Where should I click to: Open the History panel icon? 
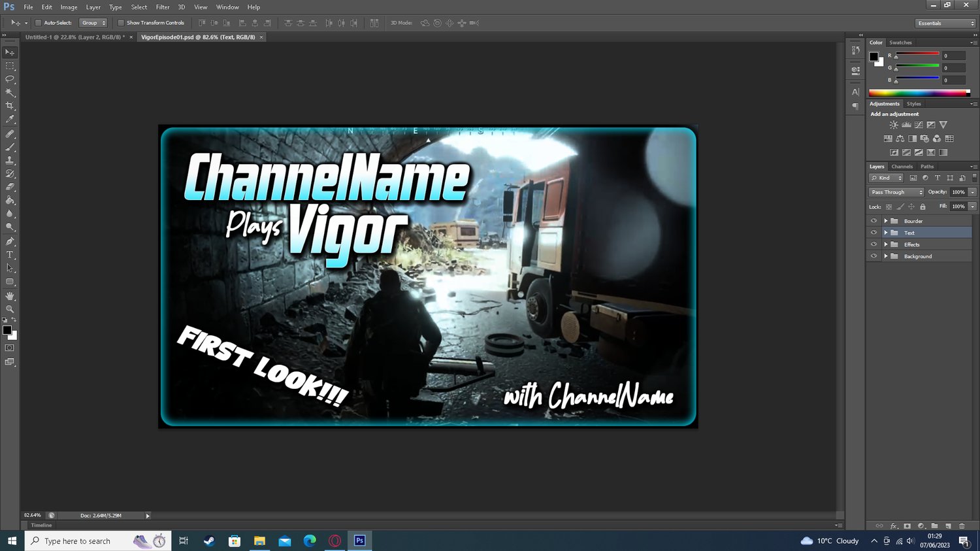[x=855, y=50]
